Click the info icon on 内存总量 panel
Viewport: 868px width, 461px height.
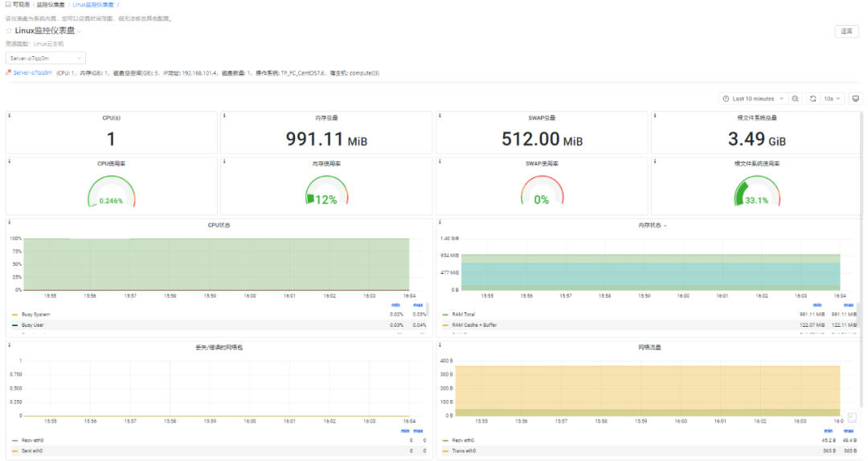pyautogui.click(x=224, y=116)
